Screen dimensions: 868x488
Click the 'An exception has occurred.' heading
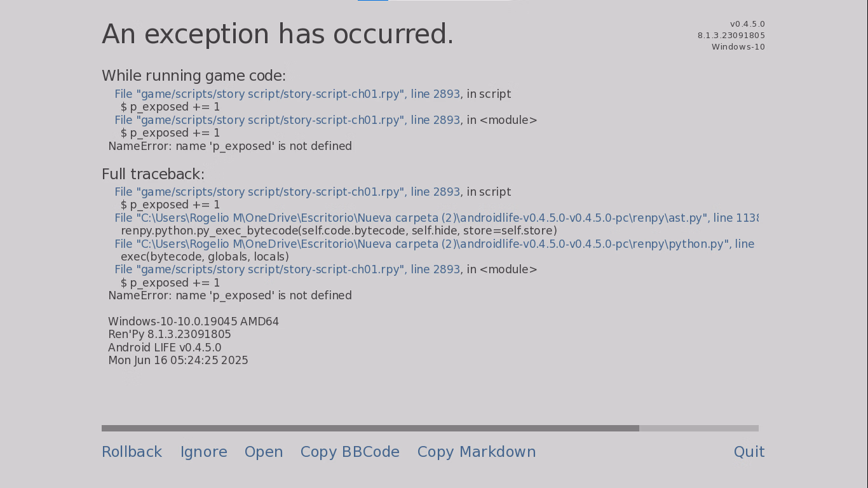(278, 34)
